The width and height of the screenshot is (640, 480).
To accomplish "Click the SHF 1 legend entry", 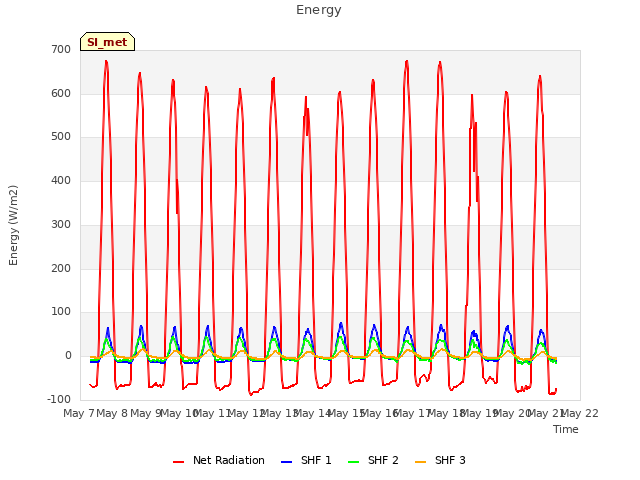I will point(306,460).
